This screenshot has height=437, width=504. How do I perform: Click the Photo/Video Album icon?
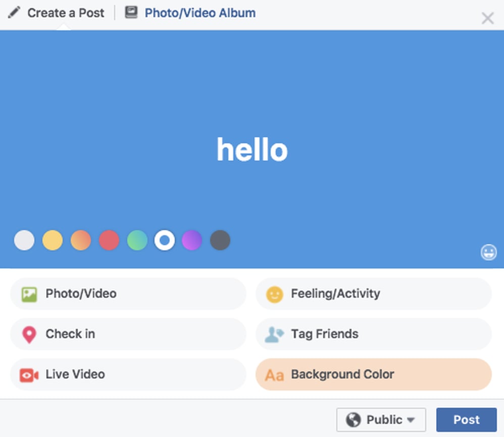coord(131,12)
